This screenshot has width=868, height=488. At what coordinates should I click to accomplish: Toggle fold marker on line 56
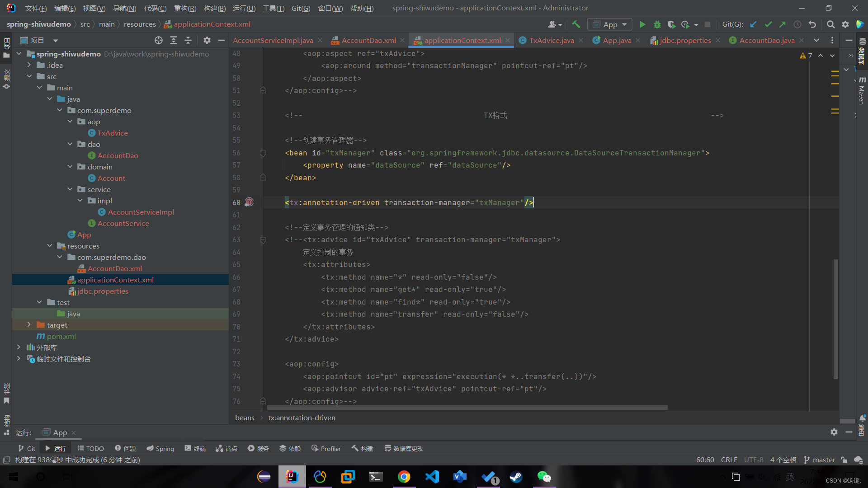pyautogui.click(x=263, y=153)
